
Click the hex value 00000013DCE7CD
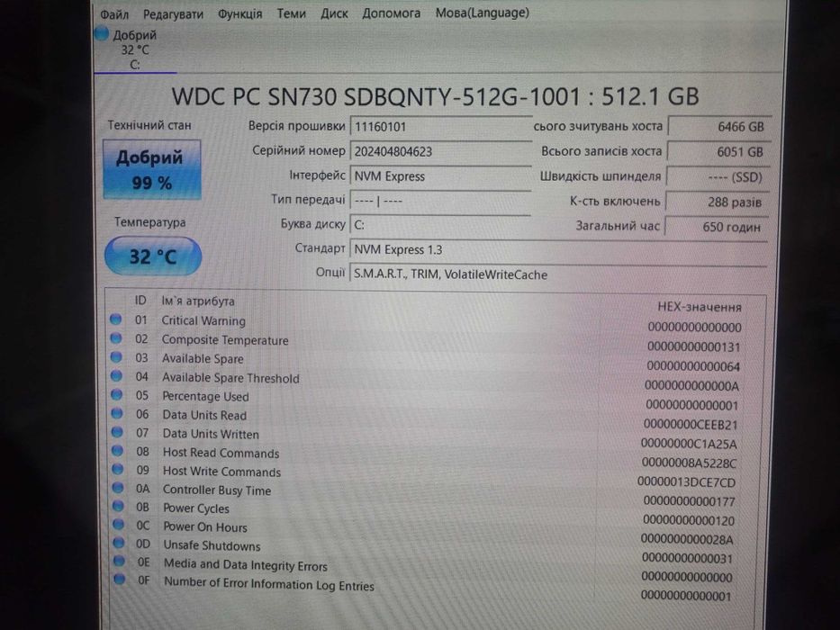(686, 482)
